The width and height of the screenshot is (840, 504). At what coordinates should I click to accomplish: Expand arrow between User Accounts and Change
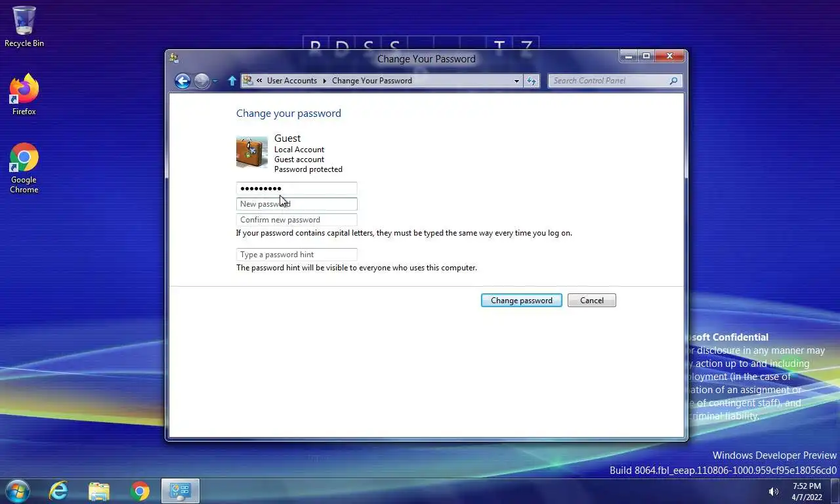click(x=324, y=81)
